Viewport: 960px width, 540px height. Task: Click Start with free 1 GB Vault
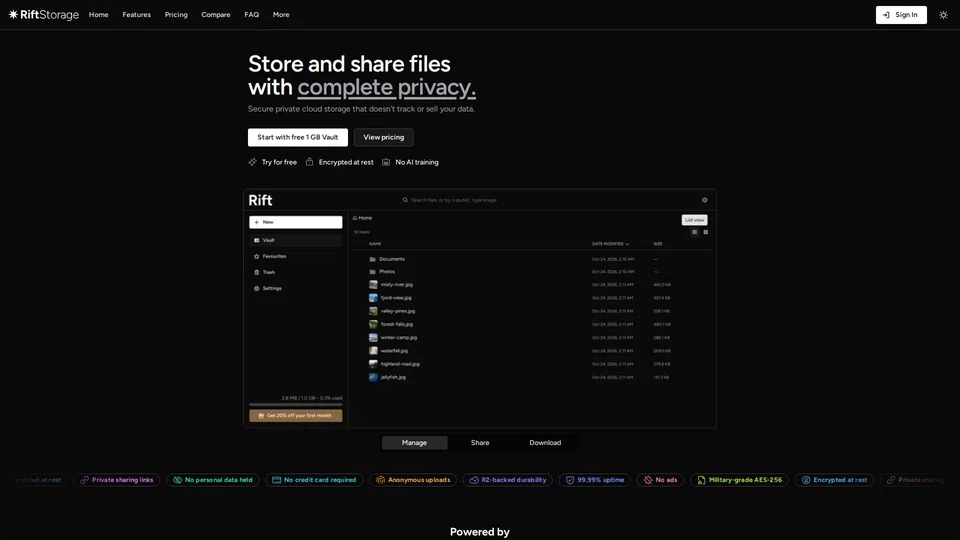(298, 137)
